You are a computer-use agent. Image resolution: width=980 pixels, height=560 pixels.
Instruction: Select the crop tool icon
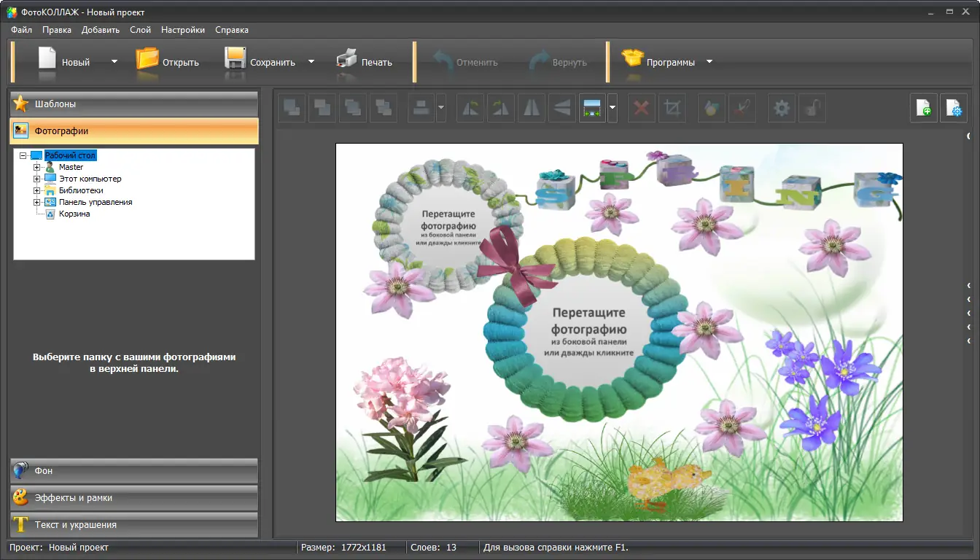pyautogui.click(x=672, y=109)
